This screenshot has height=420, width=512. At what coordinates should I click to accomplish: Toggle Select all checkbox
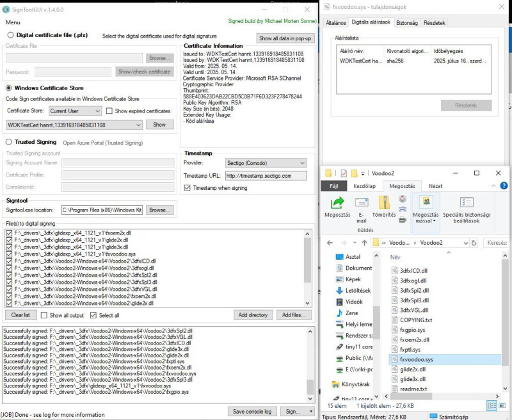click(x=93, y=315)
